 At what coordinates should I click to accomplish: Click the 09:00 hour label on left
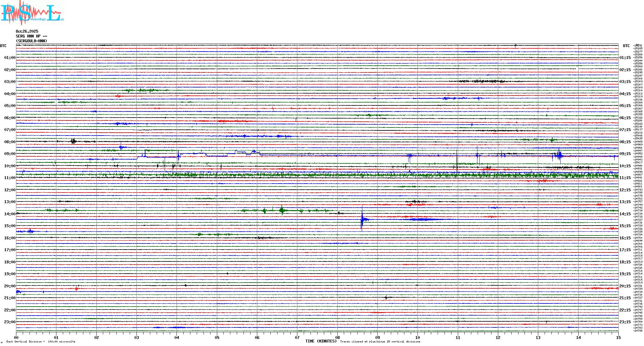(10, 154)
